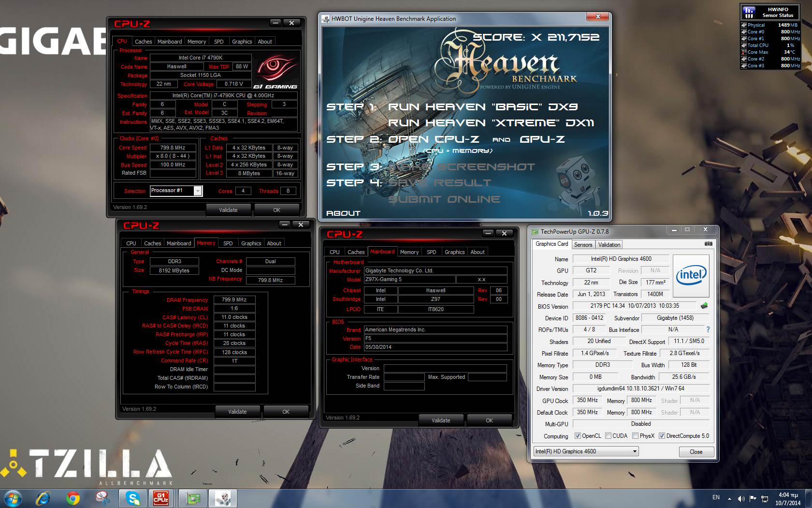Click the HWBOT Heaven title bar icon
812x508 pixels.
pyautogui.click(x=325, y=19)
